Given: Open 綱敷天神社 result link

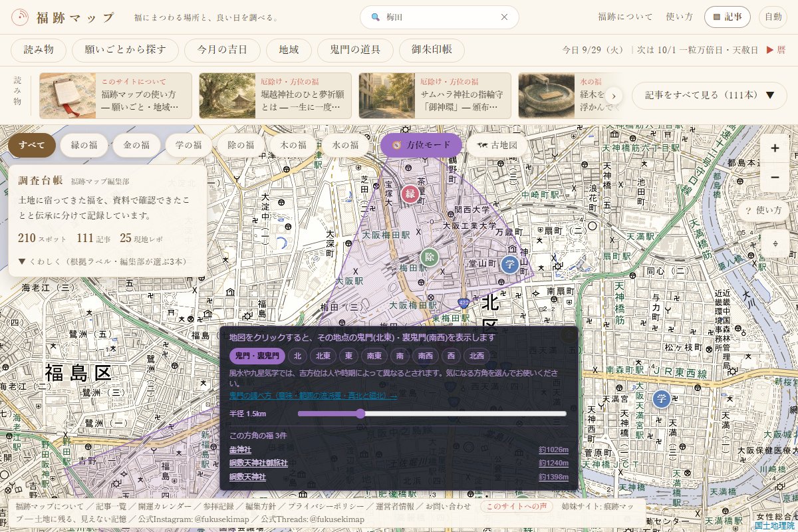Looking at the screenshot, I should pyautogui.click(x=247, y=477).
